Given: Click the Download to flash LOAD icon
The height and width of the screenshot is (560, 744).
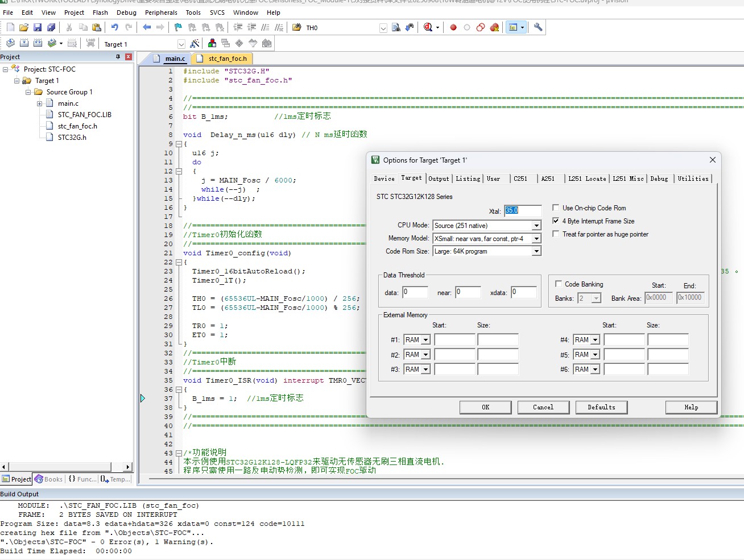Looking at the screenshot, I should (x=90, y=43).
